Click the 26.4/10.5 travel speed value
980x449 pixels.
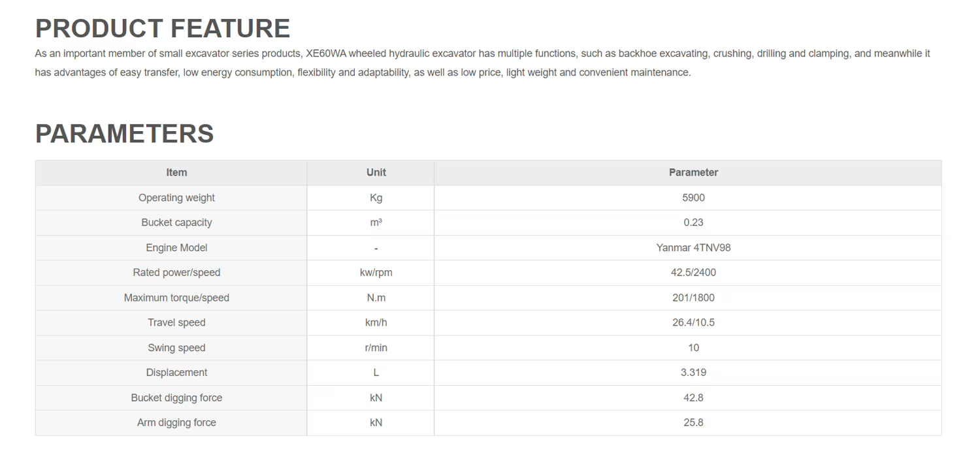click(693, 322)
